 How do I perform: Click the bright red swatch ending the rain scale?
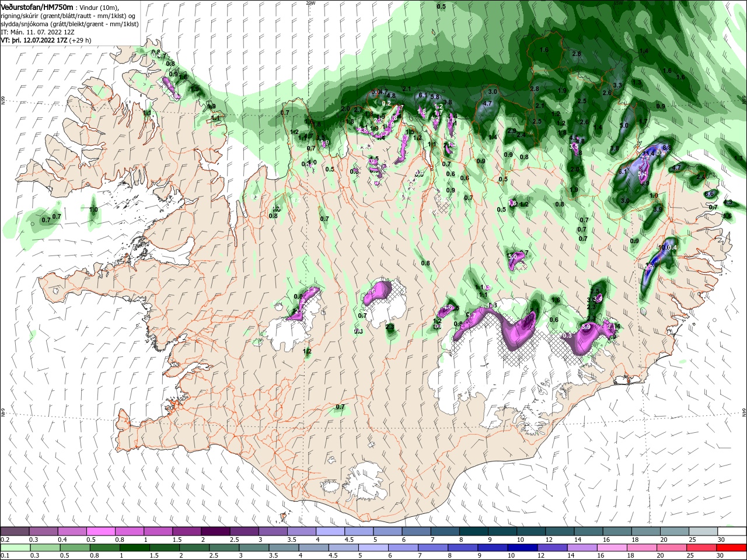coord(732,548)
